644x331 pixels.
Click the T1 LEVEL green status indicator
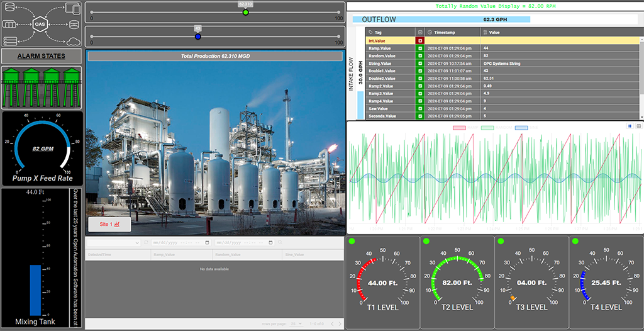pos(352,241)
